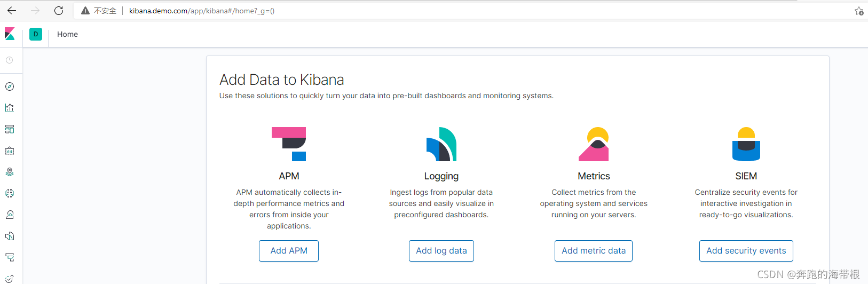Open the Dashboard sidebar icon
Image resolution: width=868 pixels, height=284 pixels.
click(10, 129)
